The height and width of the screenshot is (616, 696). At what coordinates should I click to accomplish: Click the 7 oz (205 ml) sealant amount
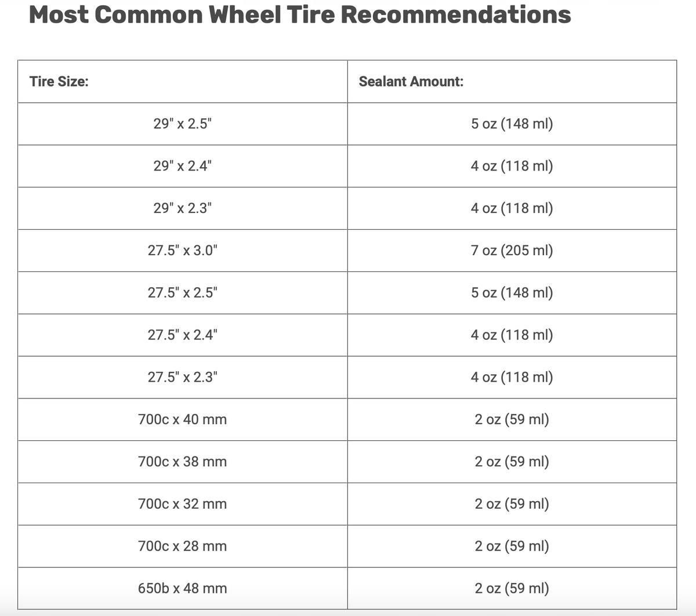pos(512,251)
